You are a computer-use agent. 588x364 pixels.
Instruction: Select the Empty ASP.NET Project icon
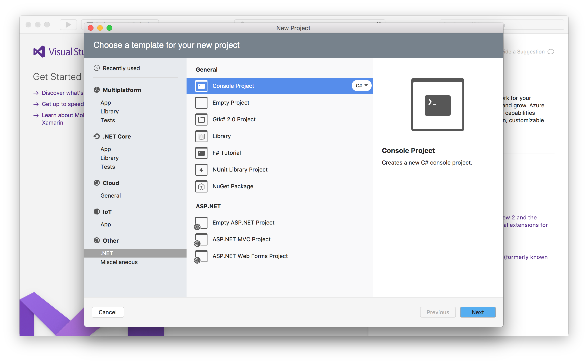[x=201, y=222]
